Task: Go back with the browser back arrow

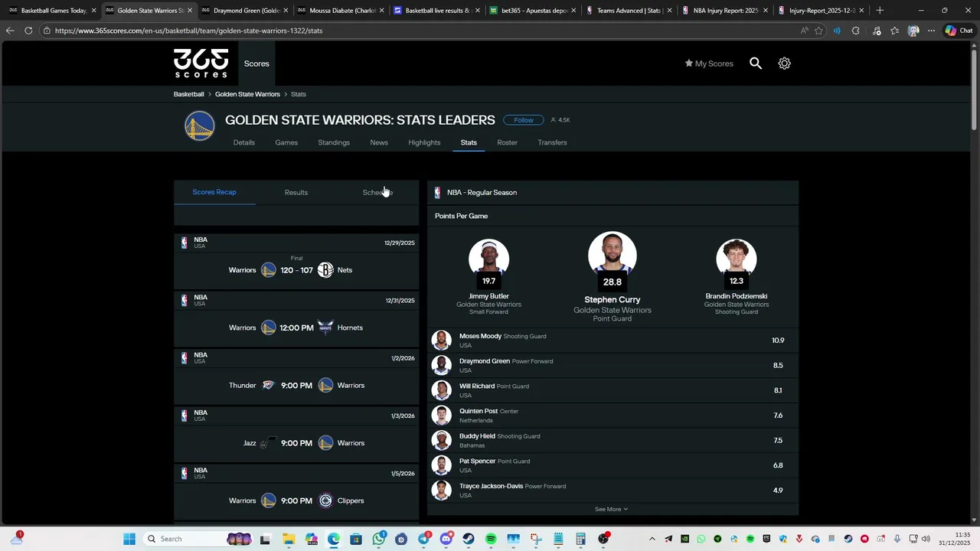Action: [x=9, y=31]
